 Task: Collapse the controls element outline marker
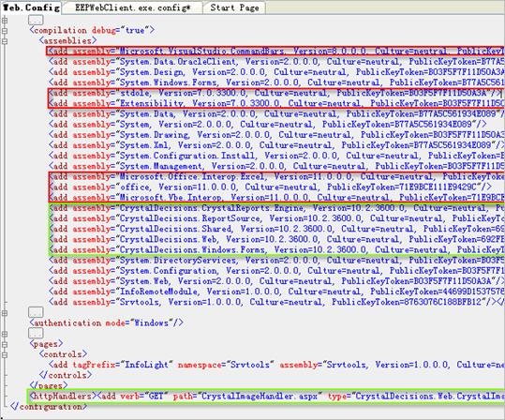[5, 354]
